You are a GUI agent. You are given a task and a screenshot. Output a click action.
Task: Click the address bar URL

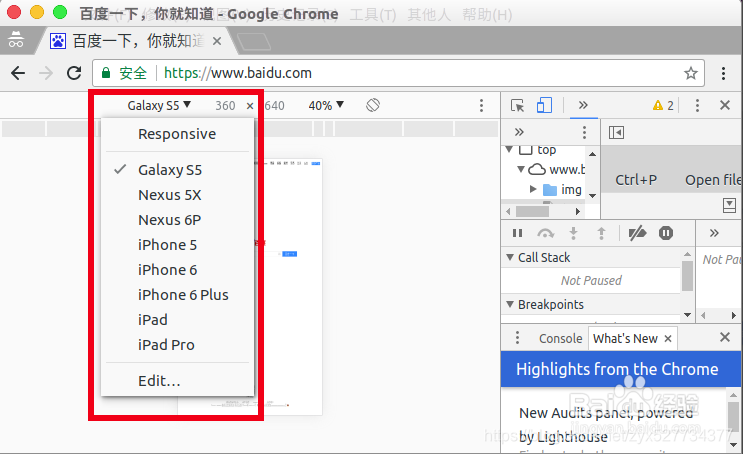tap(237, 73)
